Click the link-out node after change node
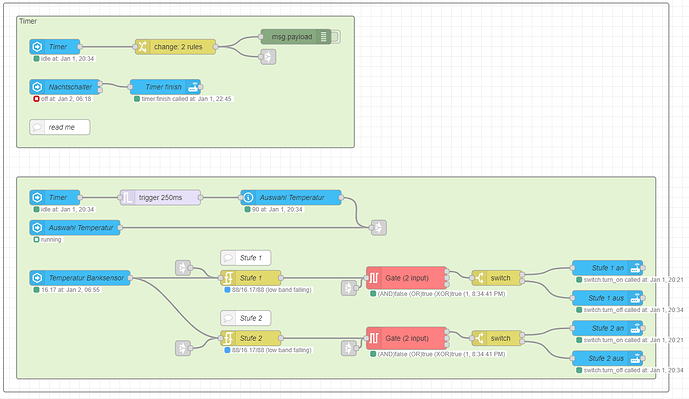 click(x=268, y=57)
